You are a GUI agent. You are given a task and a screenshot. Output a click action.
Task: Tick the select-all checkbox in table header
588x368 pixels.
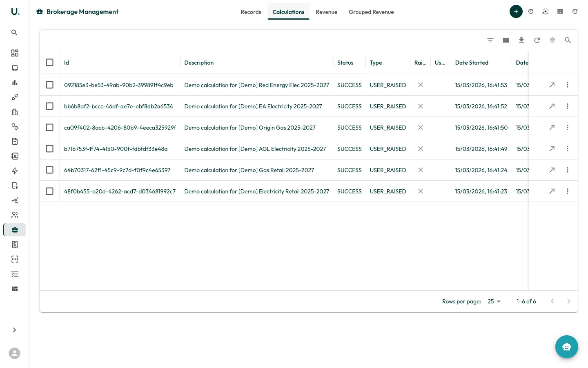50,63
